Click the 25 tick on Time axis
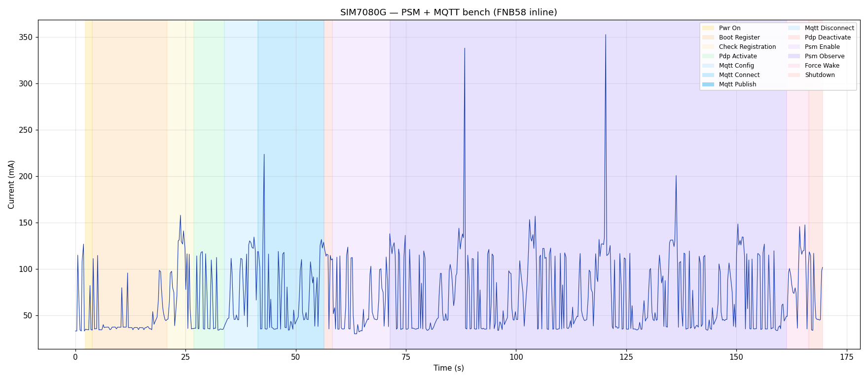The height and width of the screenshot is (380, 868). [185, 357]
